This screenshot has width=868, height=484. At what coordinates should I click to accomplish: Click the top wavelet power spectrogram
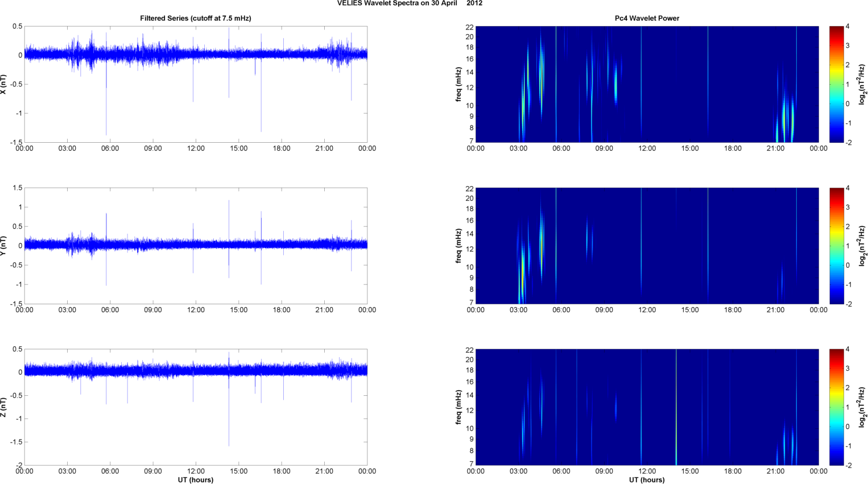coord(647,84)
